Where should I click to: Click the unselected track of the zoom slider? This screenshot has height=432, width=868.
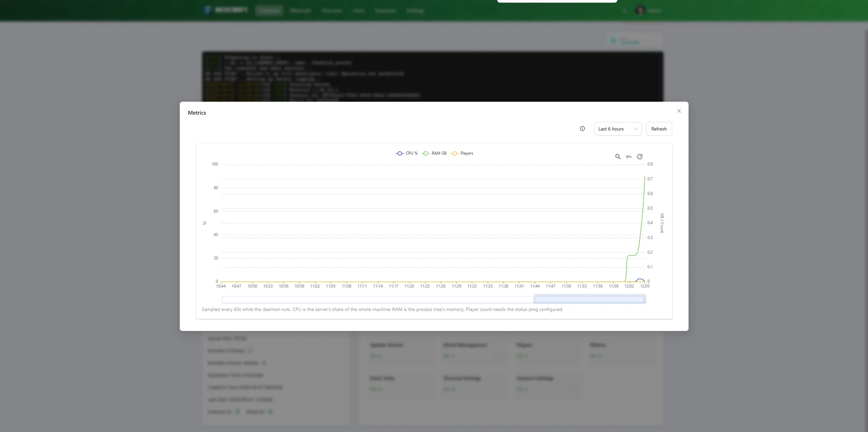pos(377,300)
